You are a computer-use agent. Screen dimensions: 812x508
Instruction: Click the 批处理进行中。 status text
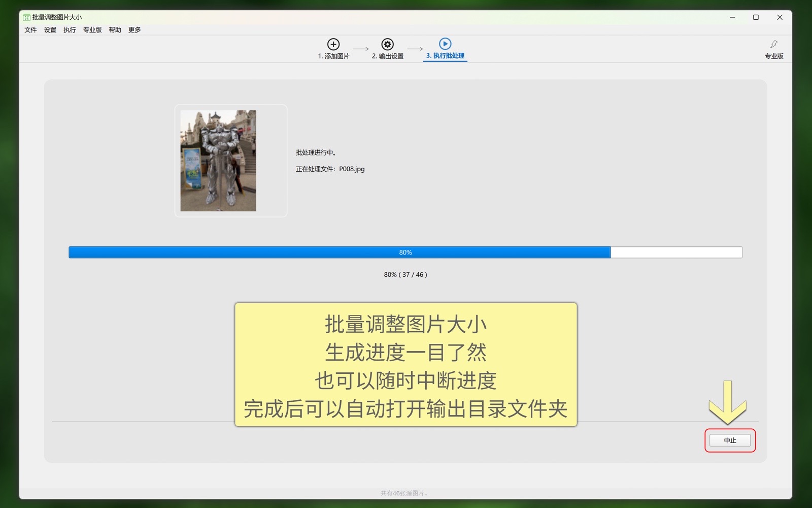(x=316, y=152)
